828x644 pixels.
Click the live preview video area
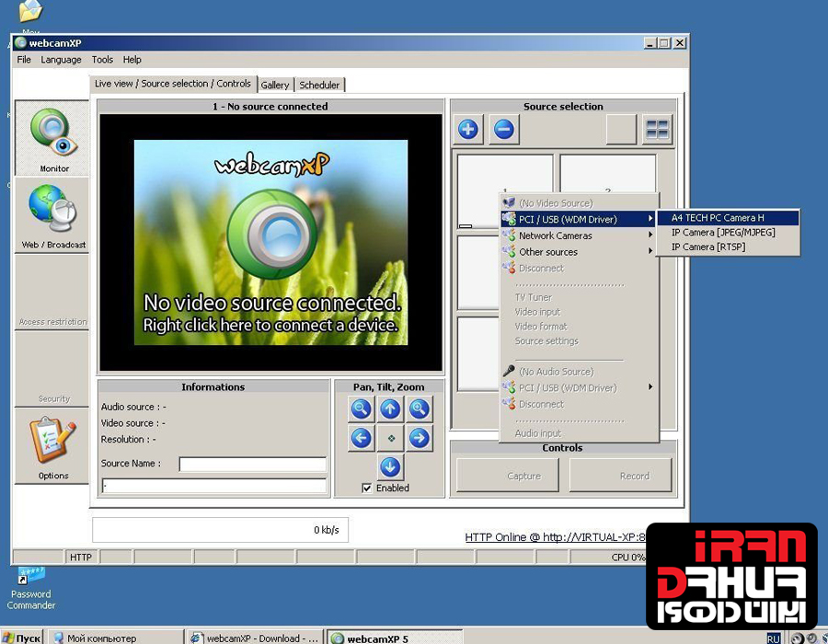click(270, 242)
